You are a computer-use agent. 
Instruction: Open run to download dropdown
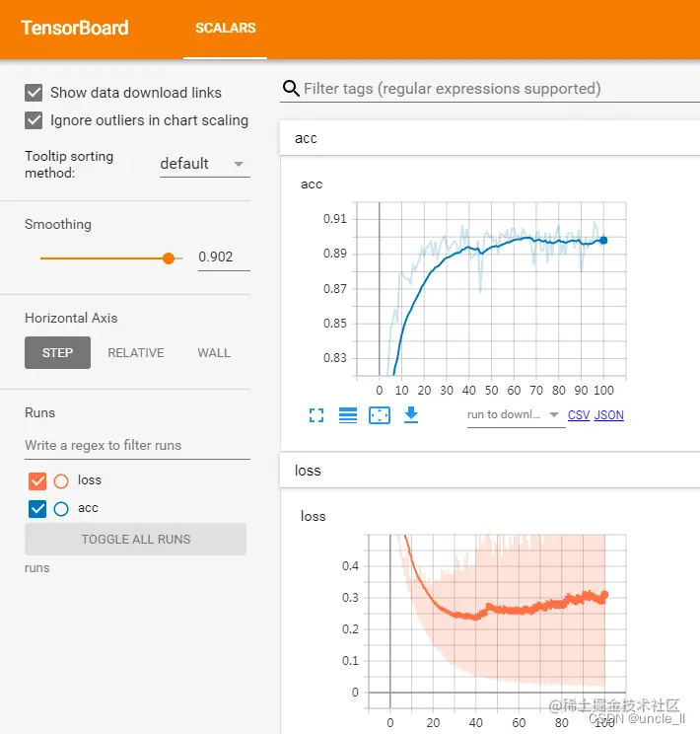pos(516,414)
